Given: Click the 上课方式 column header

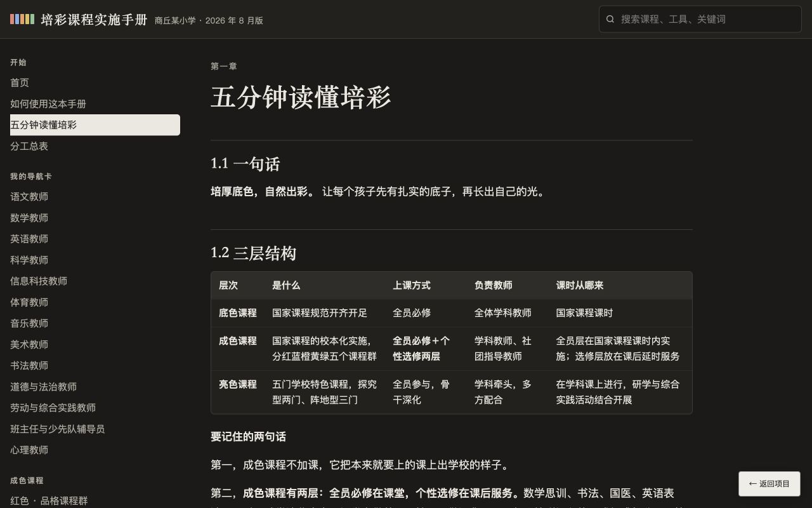Looking at the screenshot, I should click(412, 285).
